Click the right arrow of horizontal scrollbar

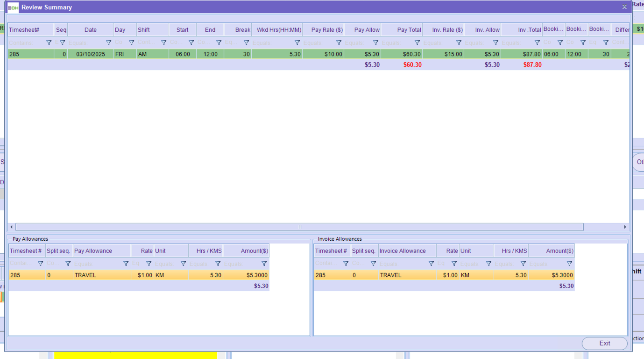625,227
